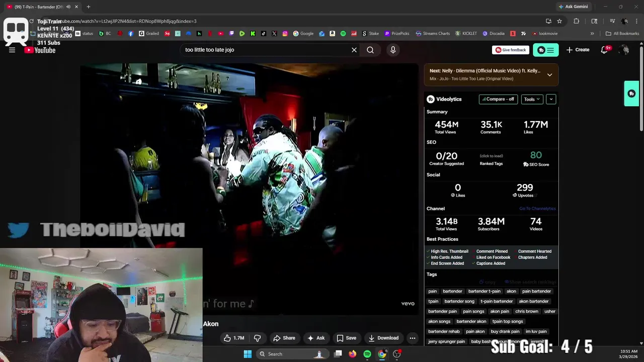Open Akon channel name link

pos(211,324)
